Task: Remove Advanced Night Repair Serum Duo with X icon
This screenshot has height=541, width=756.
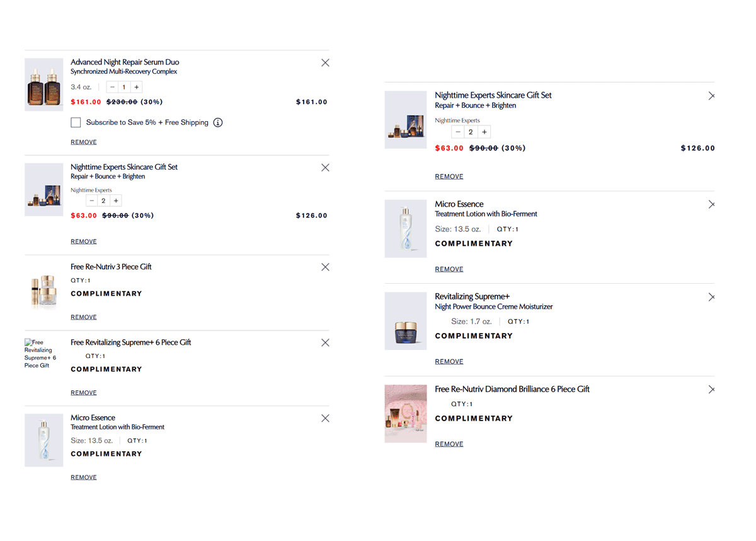Action: coord(325,62)
